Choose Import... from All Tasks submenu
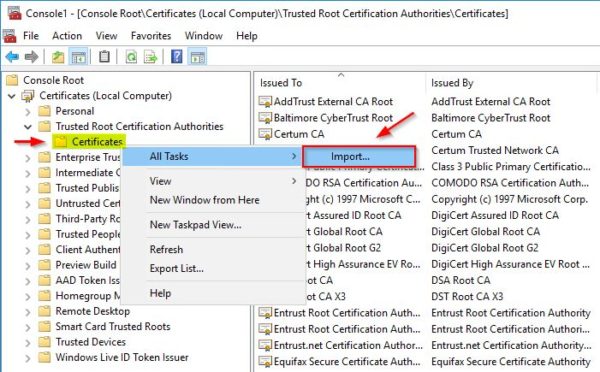 (359, 157)
